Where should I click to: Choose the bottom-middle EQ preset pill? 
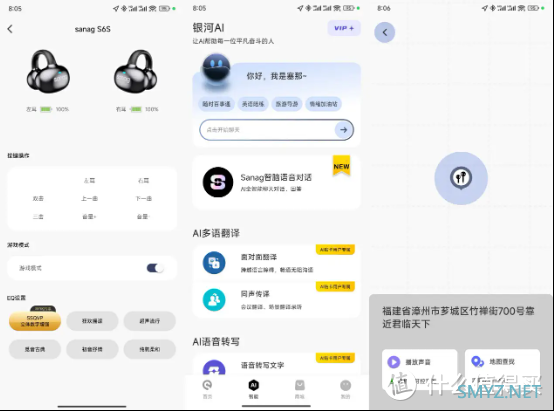click(x=92, y=349)
